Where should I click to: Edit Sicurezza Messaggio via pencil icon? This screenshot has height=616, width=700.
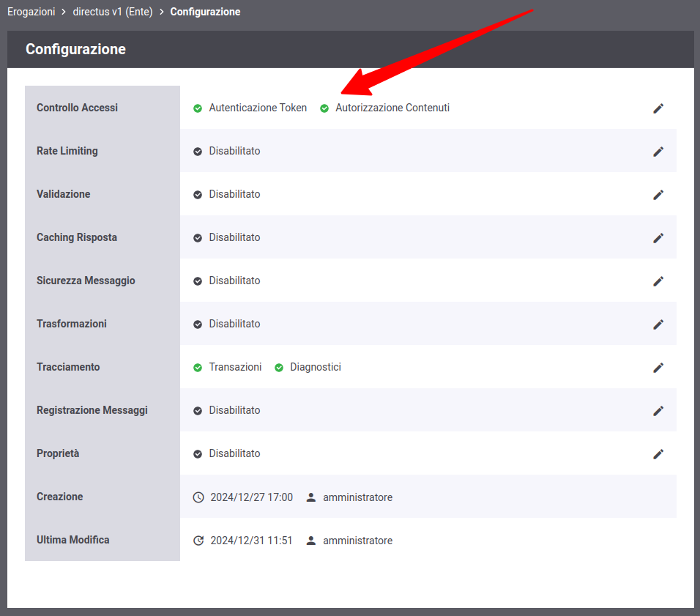pyautogui.click(x=658, y=281)
